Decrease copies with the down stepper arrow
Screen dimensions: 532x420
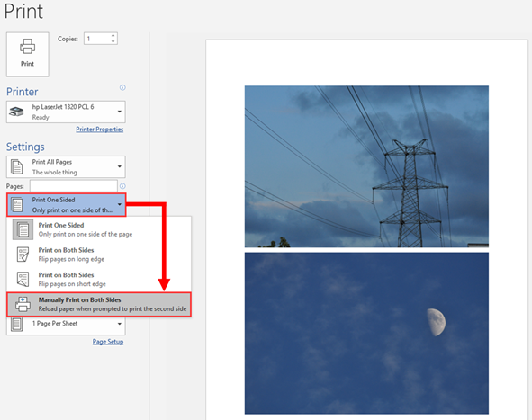(x=113, y=41)
